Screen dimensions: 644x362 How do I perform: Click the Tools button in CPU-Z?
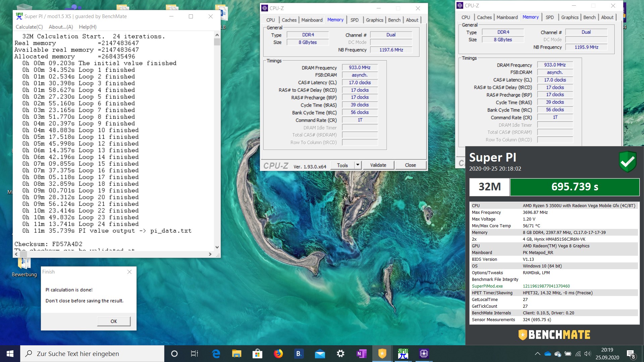(342, 165)
